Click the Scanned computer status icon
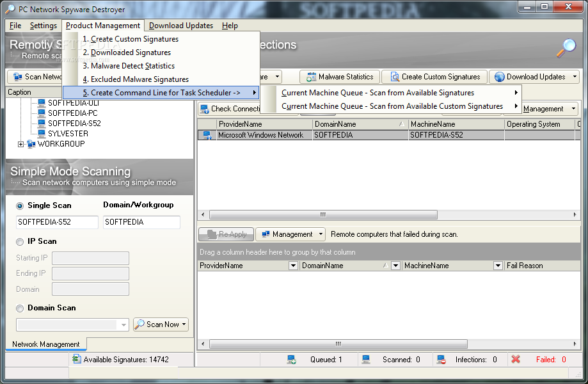 tap(366, 359)
